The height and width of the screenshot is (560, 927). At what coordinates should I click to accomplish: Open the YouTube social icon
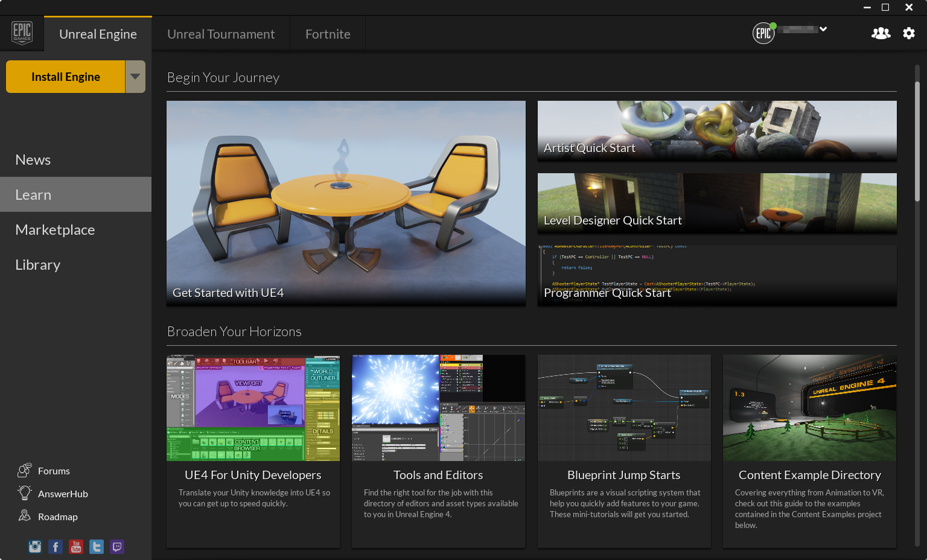pyautogui.click(x=76, y=547)
